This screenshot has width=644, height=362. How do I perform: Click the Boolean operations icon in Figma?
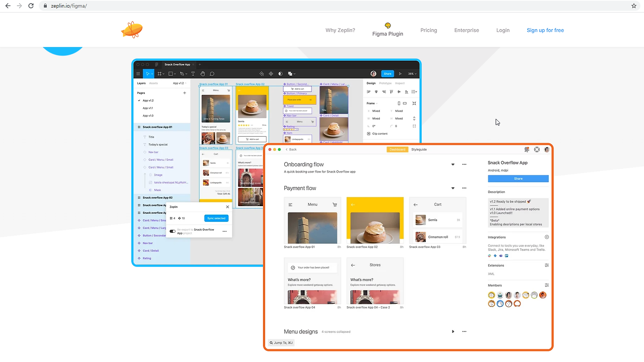pyautogui.click(x=290, y=74)
